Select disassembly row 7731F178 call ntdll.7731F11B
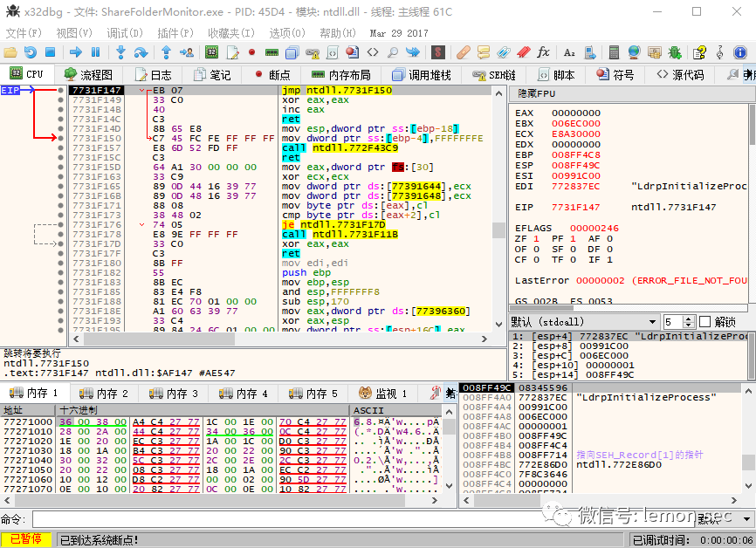Screen dimensions: 756x548 [x=279, y=234]
